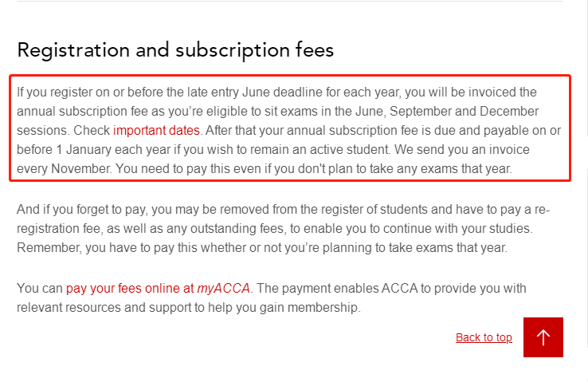Click the sentence beginning "Remember, you have to pay"
The image size is (588, 382).
point(261,248)
